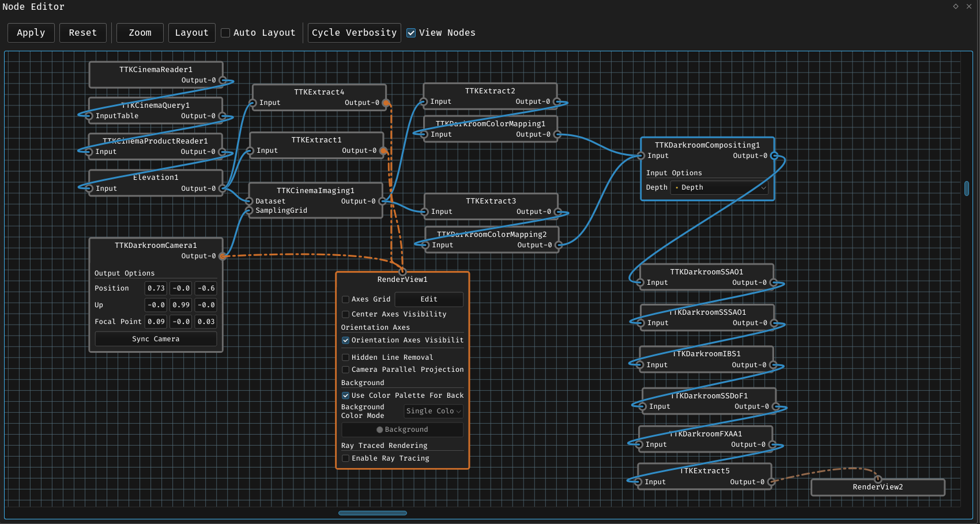Enable Ray Tracing in RenderView1
The height and width of the screenshot is (524, 980).
tap(345, 458)
